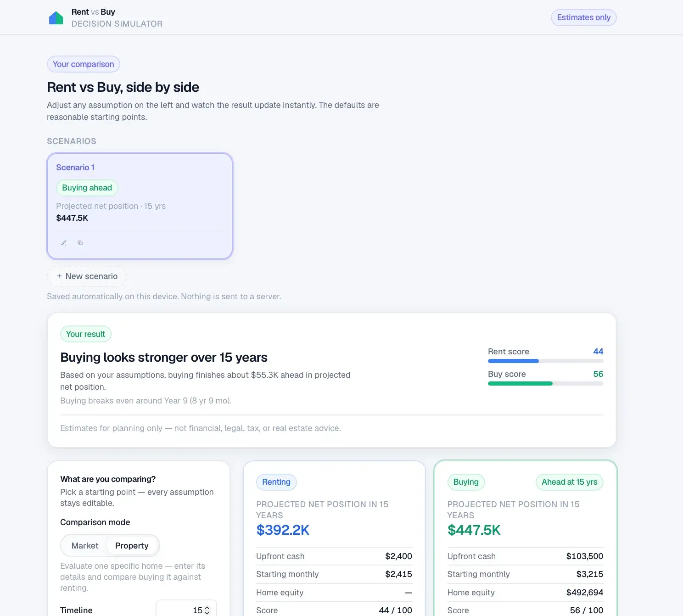Select the Buying tag on the card
Image resolution: width=683 pixels, height=616 pixels.
[466, 482]
